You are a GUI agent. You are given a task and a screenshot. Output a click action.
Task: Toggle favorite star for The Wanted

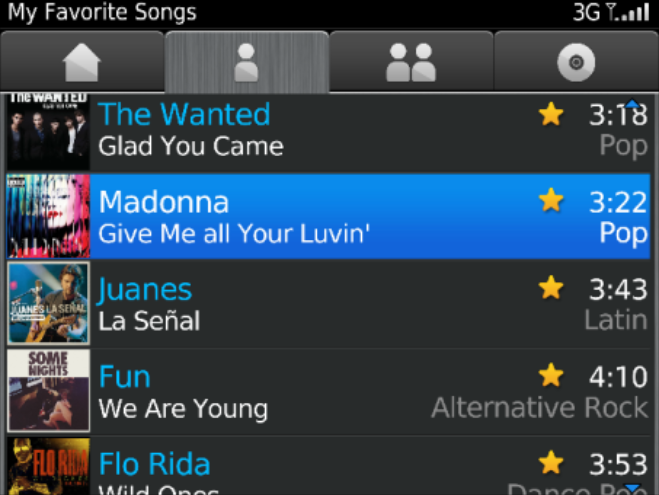click(x=551, y=114)
